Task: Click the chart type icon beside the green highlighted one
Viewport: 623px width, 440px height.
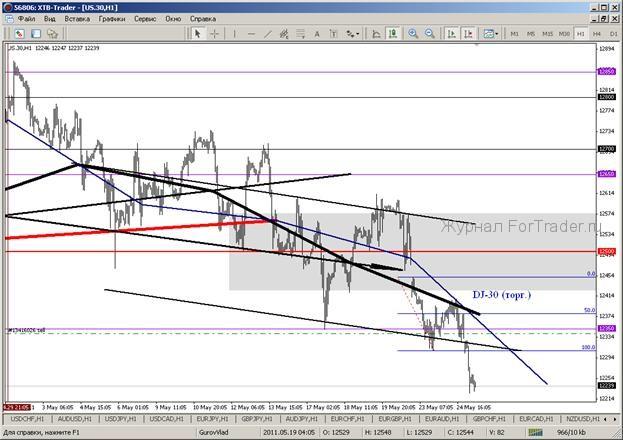Action: 376,34
